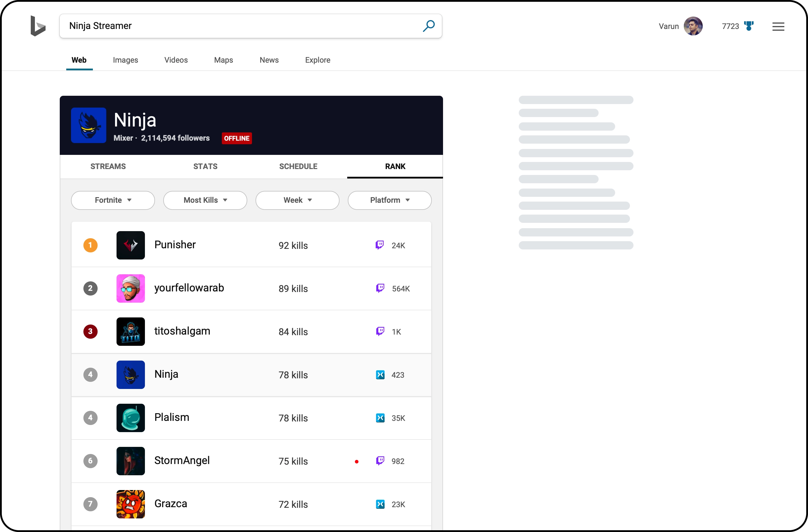Click '75 kills' value
The width and height of the screenshot is (808, 532).
pos(293,461)
